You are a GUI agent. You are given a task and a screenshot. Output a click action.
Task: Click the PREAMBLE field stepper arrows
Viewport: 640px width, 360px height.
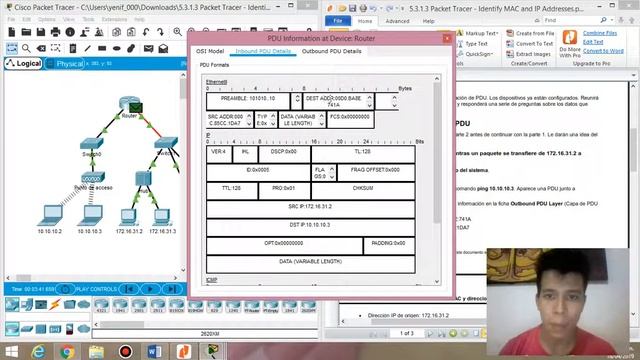[x=297, y=98]
